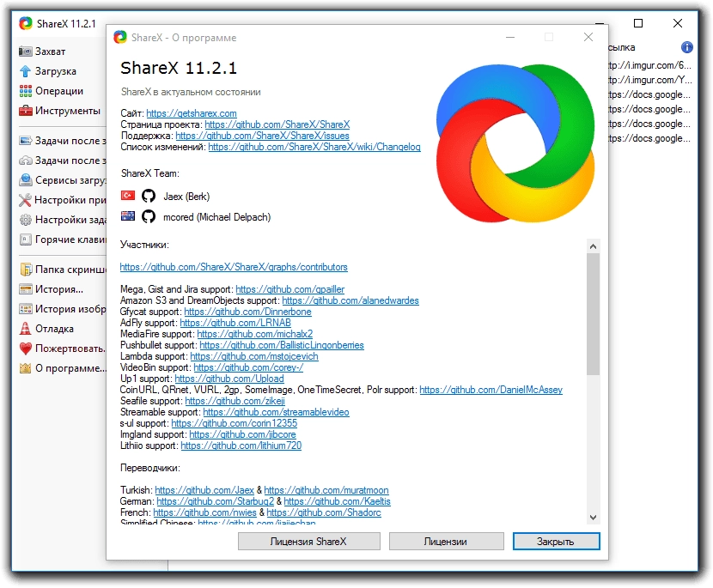Viewport: 713px width, 588px height.
Task: Click the Инструменты toolbox icon
Action: tap(26, 111)
